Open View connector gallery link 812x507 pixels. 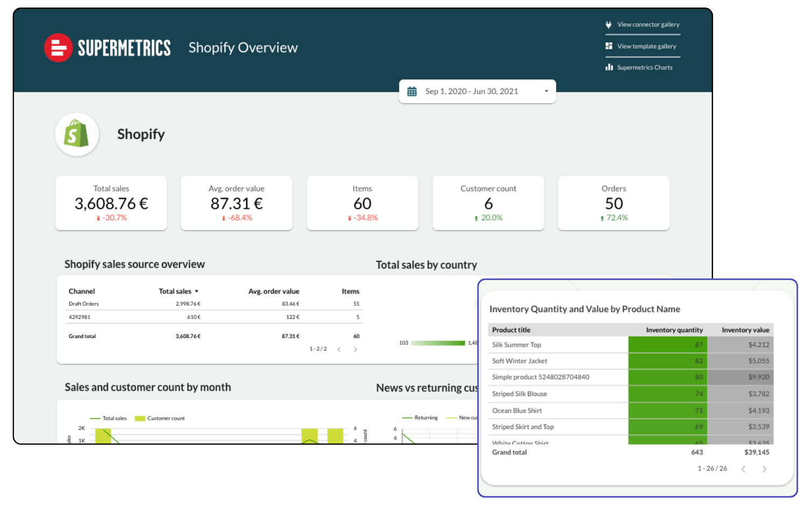click(x=648, y=25)
